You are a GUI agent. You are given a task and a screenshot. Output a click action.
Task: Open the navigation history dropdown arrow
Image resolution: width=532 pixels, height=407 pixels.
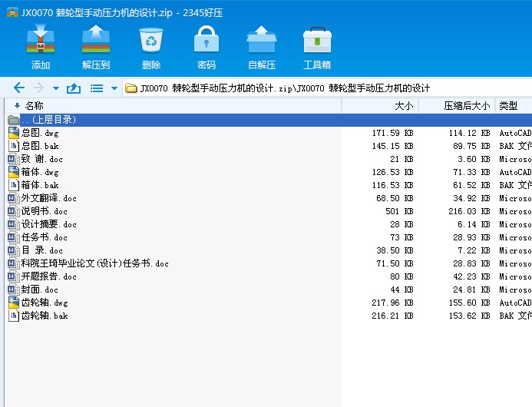click(56, 88)
